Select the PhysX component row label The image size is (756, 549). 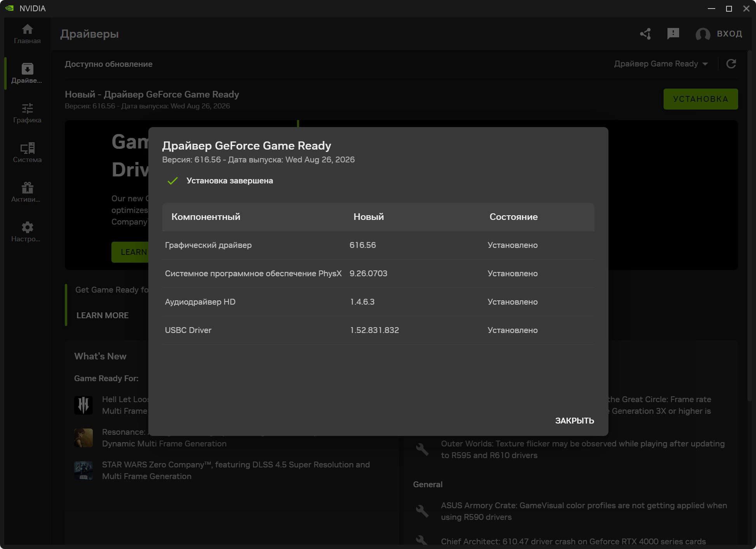click(x=253, y=274)
